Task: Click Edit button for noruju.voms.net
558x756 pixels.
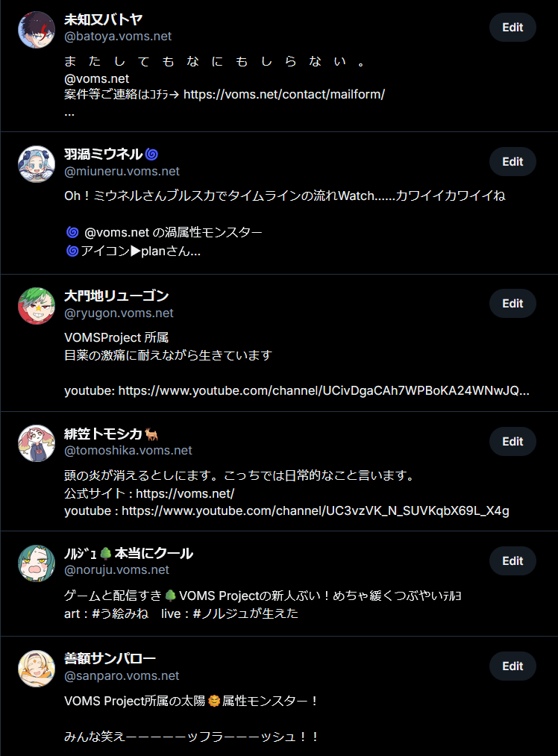Action: tap(512, 560)
